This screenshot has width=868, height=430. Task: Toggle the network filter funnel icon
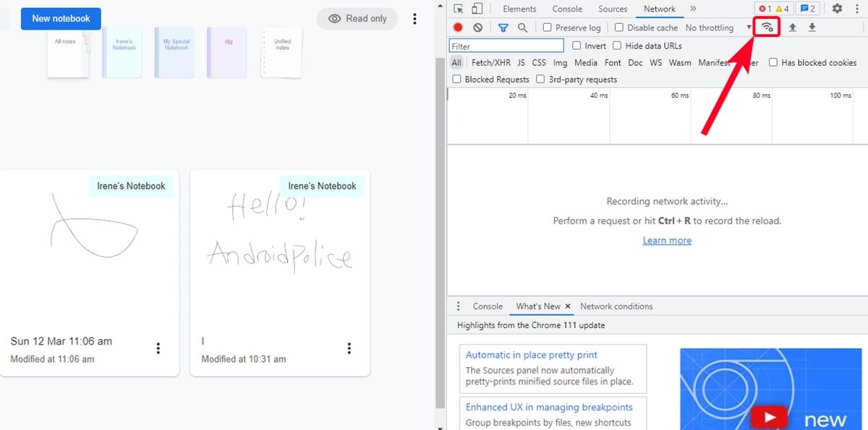click(503, 28)
